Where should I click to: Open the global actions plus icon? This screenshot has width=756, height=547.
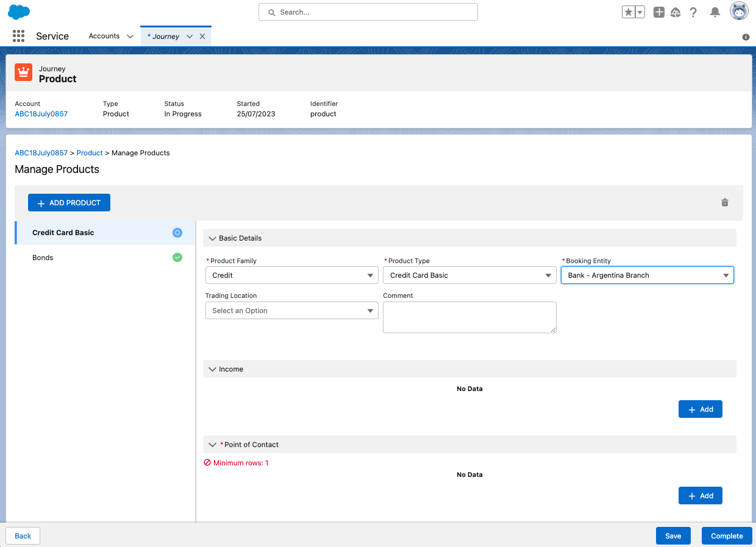pyautogui.click(x=658, y=12)
